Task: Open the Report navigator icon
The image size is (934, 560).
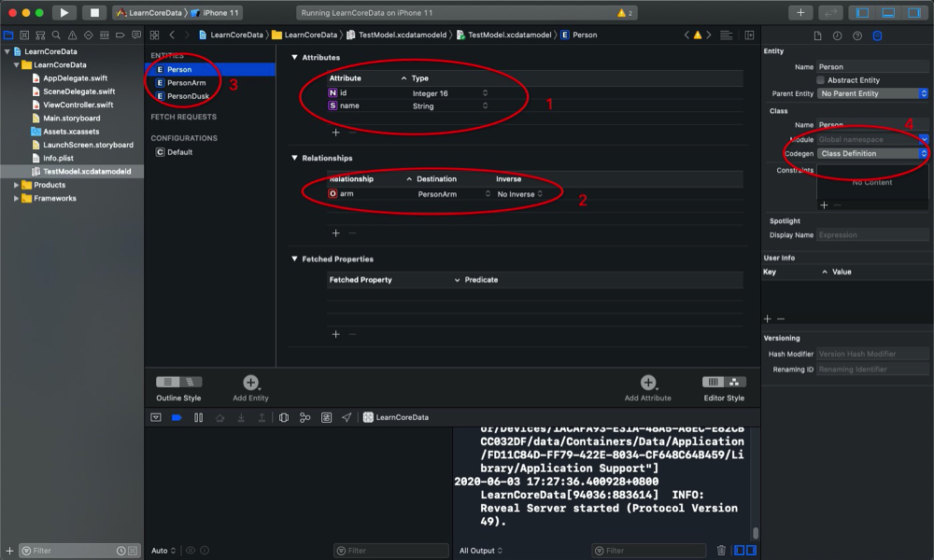Action: click(135, 35)
